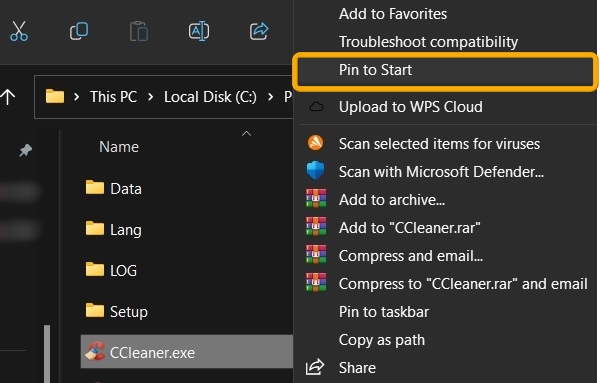Select Scan selected items for viruses
Viewport: 600px width, 383px height.
coord(439,144)
